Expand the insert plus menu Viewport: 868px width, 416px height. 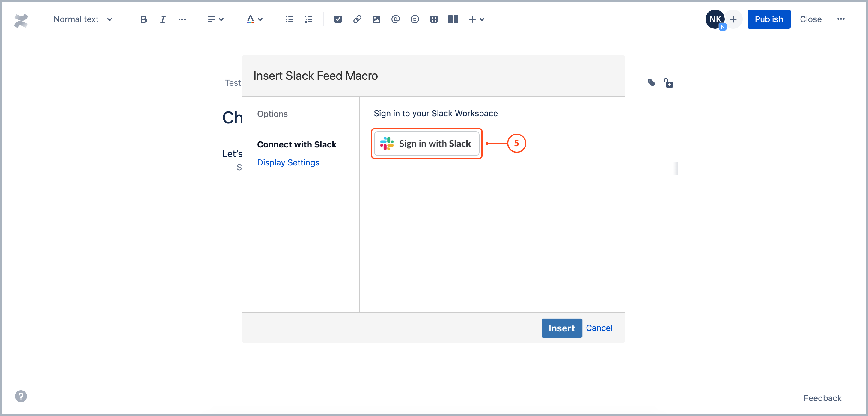[477, 19]
